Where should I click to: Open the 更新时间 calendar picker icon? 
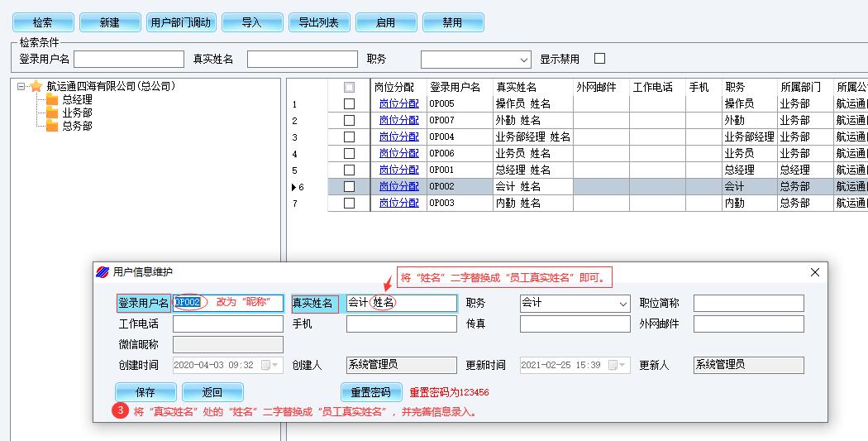(x=613, y=365)
